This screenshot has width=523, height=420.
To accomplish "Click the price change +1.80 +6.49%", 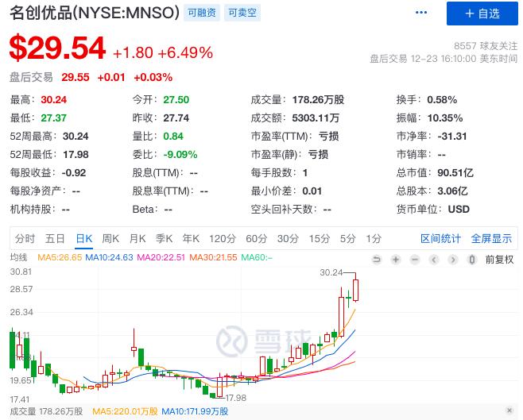I will [163, 53].
